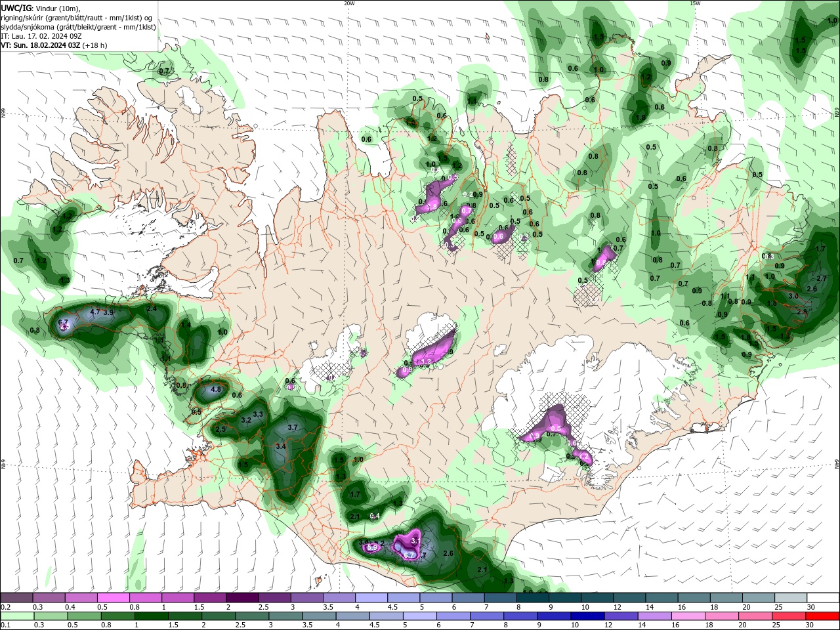Click the '0.2' label starting the snow legend
The image size is (840, 630).
[x=5, y=607]
